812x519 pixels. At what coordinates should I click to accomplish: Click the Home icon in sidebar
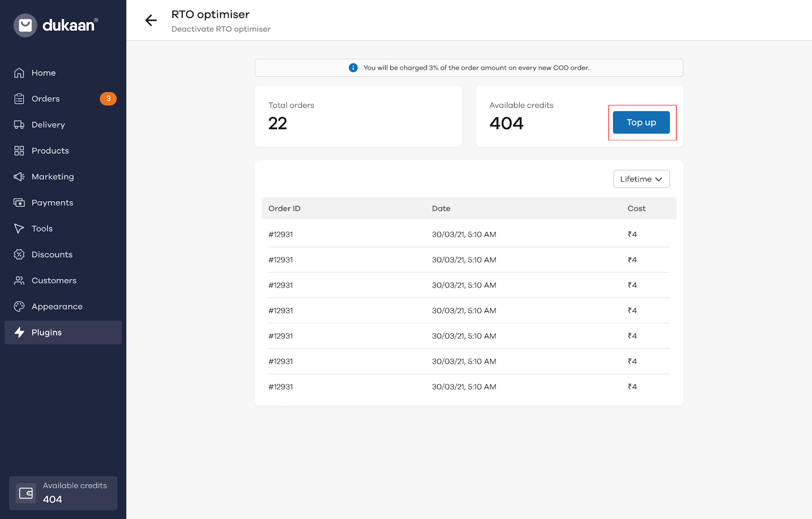pos(19,73)
